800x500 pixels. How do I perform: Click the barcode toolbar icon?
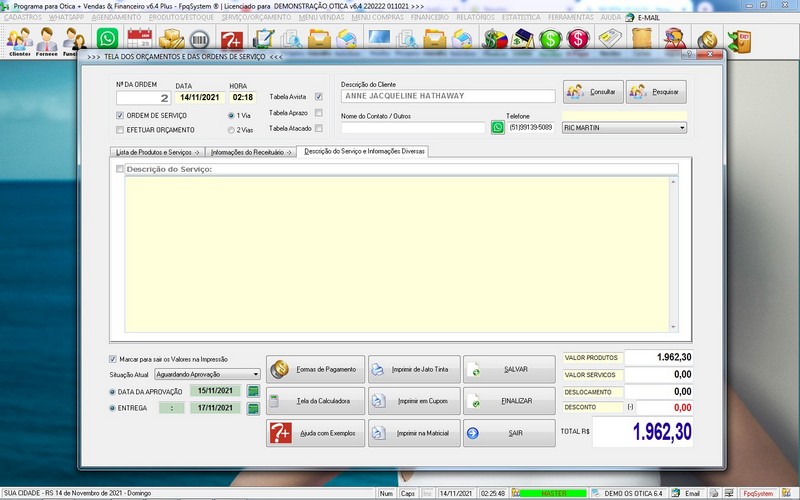(x=199, y=39)
